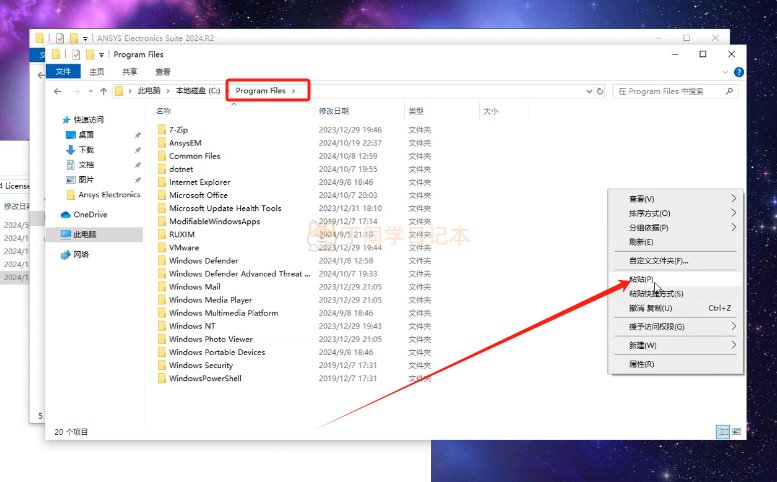Screen dimensions: 777x482
Task: Refresh the Program Files address bar
Action: click(x=599, y=91)
